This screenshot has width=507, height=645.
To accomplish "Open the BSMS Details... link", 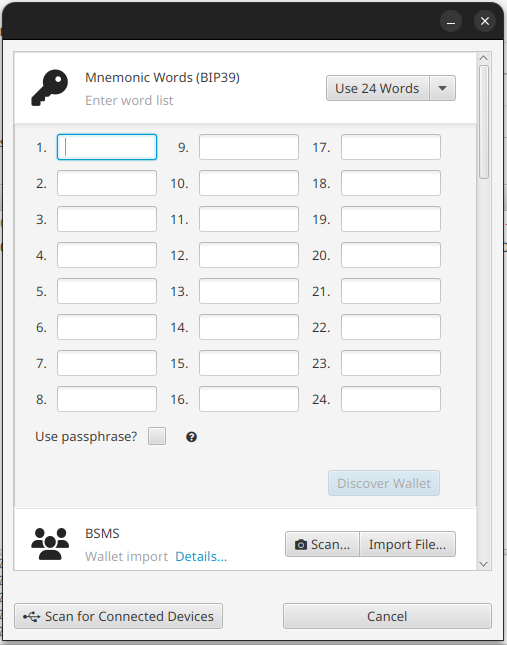I will [201, 556].
